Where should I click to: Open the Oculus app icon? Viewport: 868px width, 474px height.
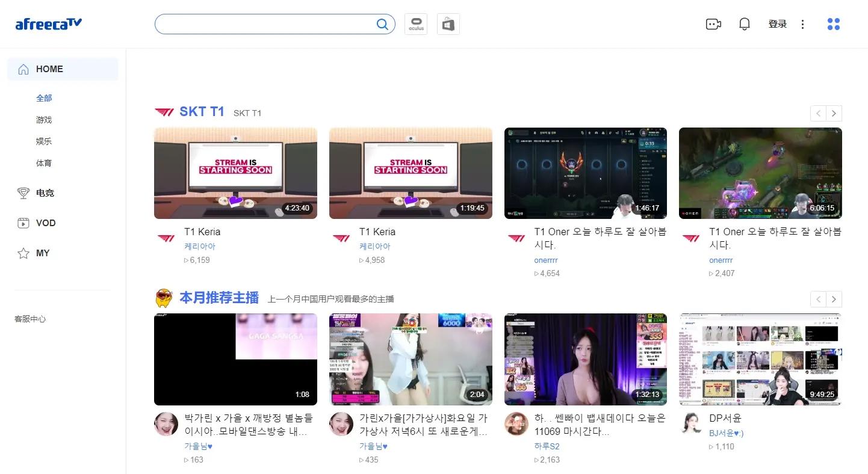click(416, 24)
